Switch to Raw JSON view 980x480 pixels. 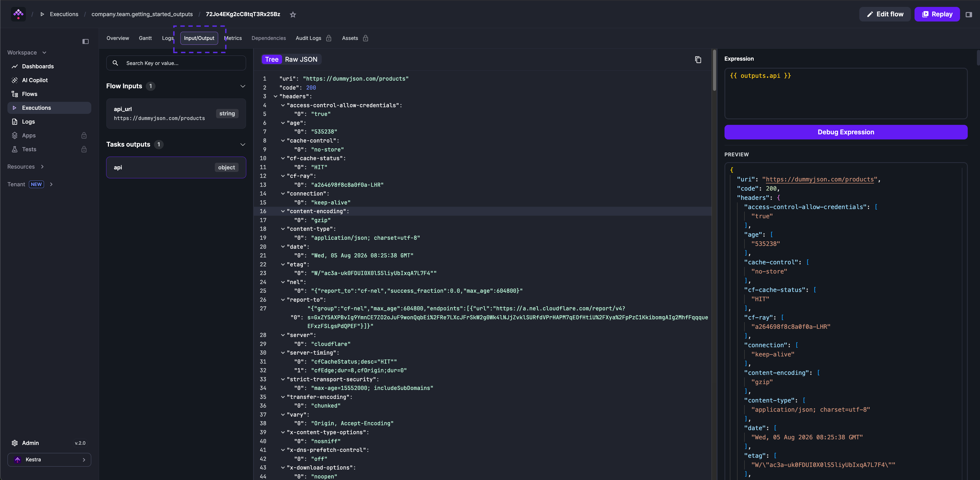click(301, 59)
